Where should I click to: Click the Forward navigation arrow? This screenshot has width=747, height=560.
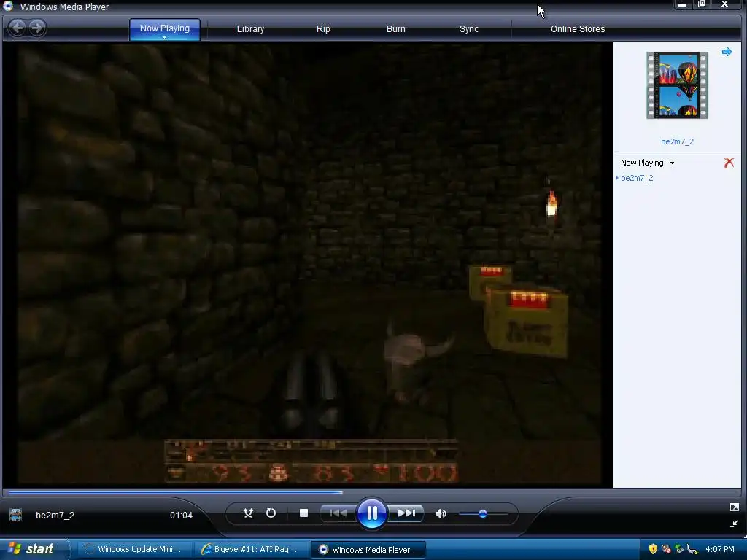click(x=37, y=28)
